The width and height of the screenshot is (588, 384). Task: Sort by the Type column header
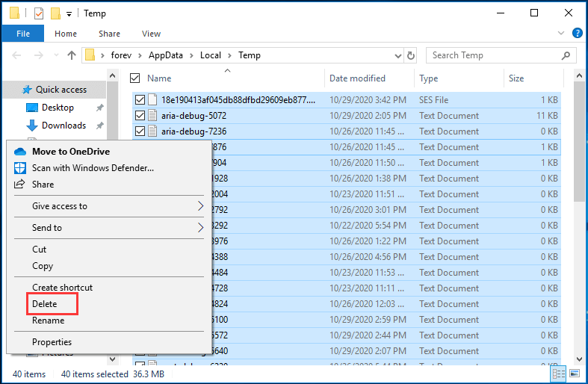pyautogui.click(x=428, y=78)
